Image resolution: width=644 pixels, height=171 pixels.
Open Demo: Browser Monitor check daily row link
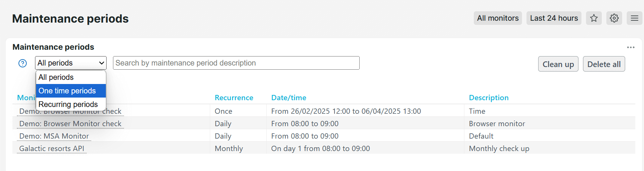[70, 124]
